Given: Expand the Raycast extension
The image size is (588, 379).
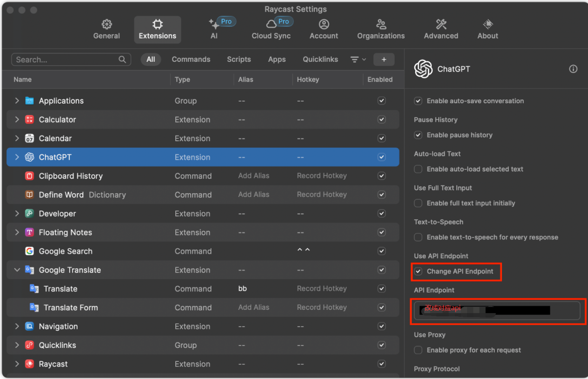Looking at the screenshot, I should (x=17, y=364).
